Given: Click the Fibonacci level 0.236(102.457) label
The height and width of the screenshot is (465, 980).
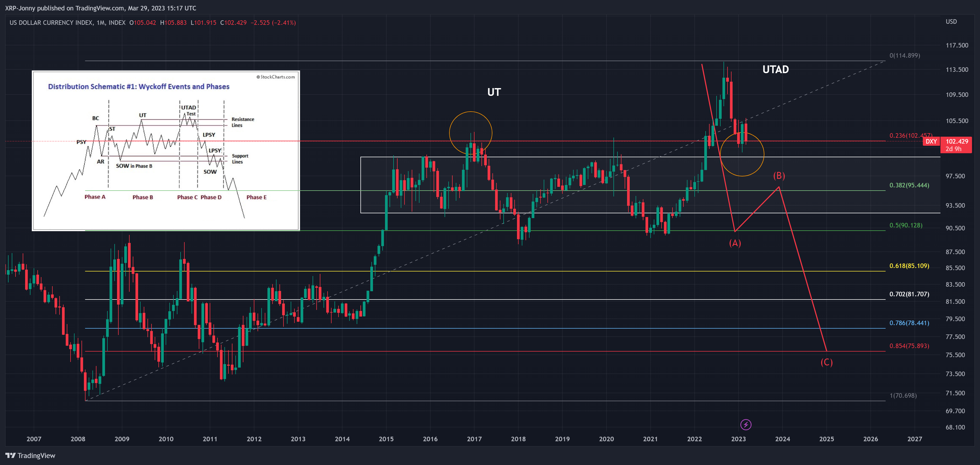Looking at the screenshot, I should 910,136.
